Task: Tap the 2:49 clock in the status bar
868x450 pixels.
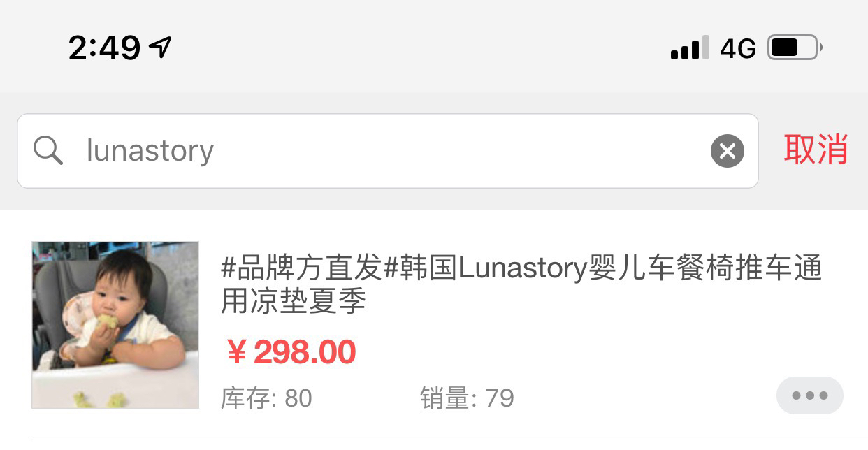Action: [105, 48]
